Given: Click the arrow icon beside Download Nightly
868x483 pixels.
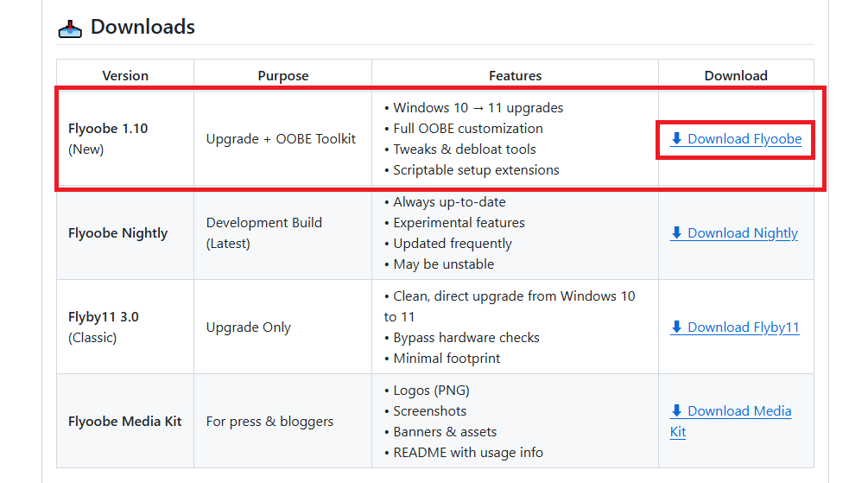Looking at the screenshot, I should (677, 233).
